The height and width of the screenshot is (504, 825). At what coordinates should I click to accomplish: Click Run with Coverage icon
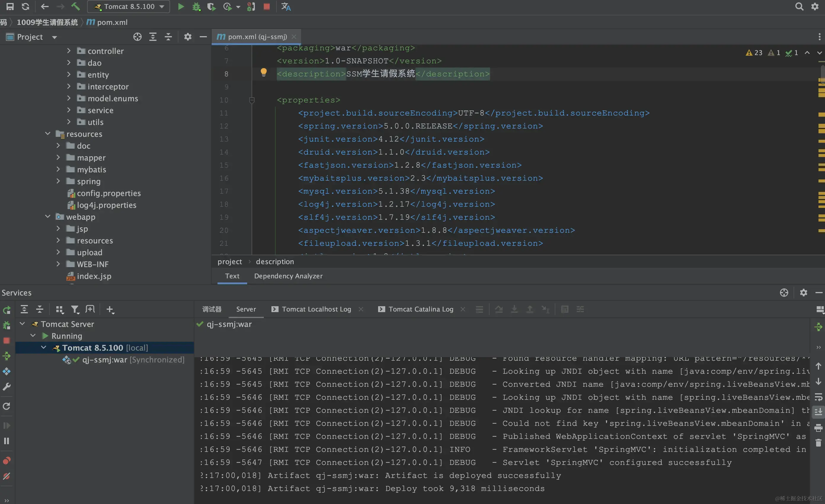click(212, 6)
